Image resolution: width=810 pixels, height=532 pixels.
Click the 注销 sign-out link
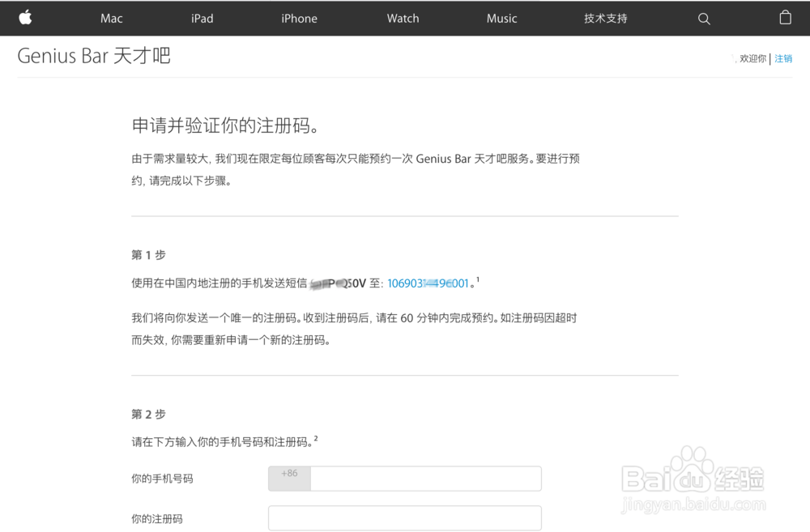(x=783, y=58)
